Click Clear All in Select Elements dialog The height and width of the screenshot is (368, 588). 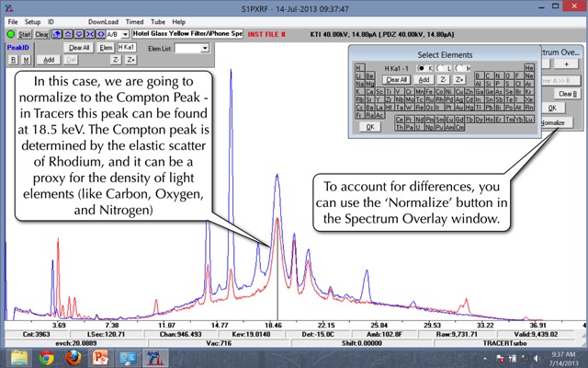point(396,80)
